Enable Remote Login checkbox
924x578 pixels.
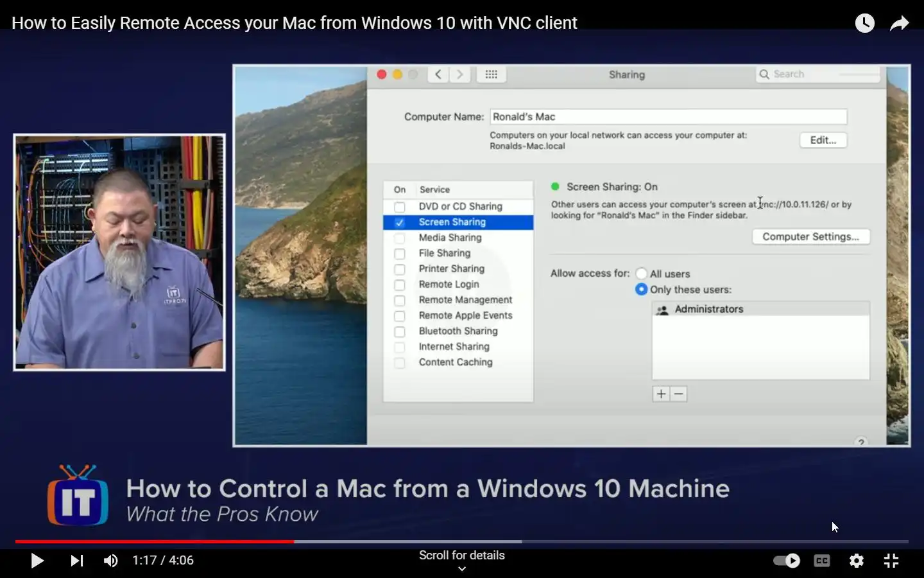coord(400,285)
